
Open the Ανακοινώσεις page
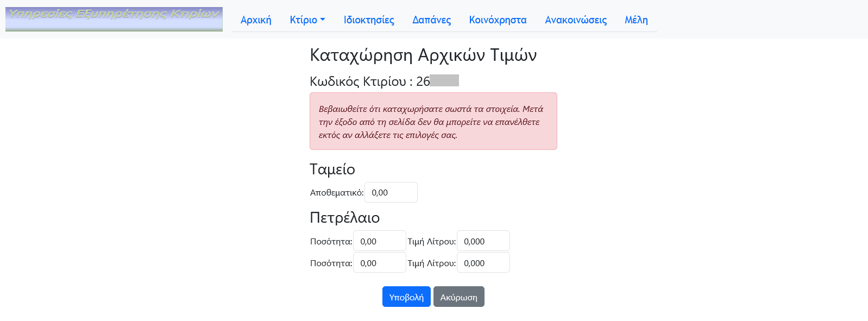click(x=575, y=20)
